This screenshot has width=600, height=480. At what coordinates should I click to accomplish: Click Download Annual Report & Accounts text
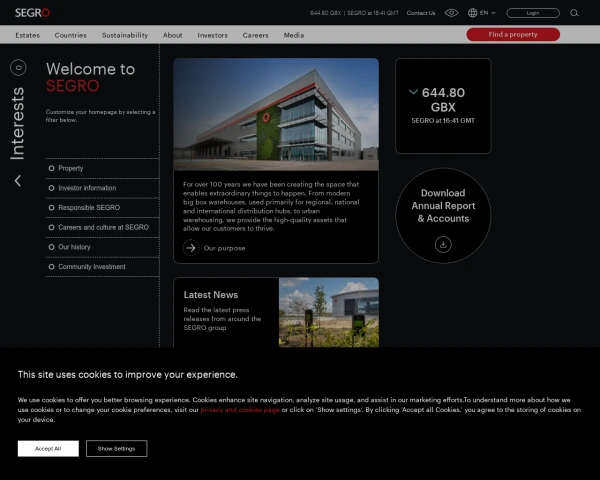pos(443,206)
